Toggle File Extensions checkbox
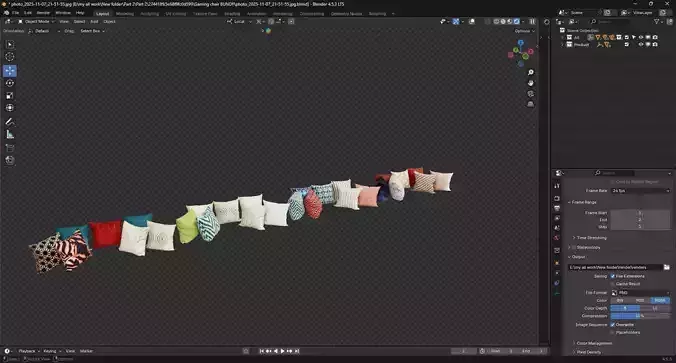This screenshot has width=676, height=363. pyautogui.click(x=613, y=276)
